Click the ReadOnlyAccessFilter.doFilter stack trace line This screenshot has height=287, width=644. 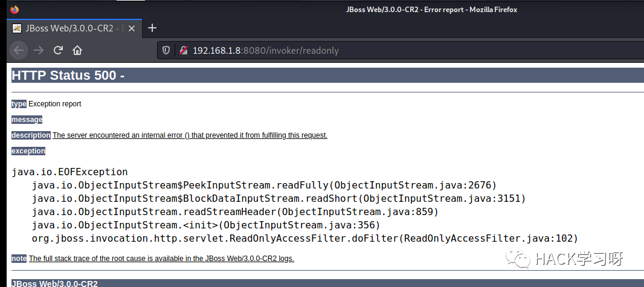tap(304, 239)
